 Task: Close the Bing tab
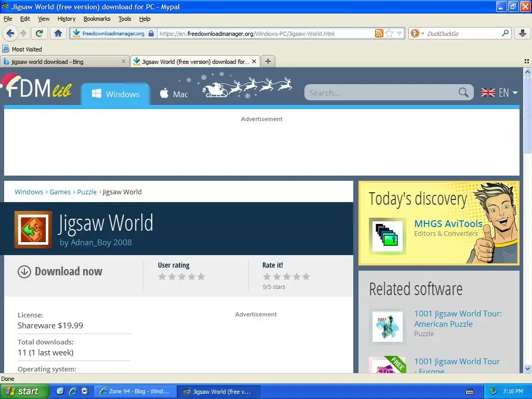pos(124,61)
